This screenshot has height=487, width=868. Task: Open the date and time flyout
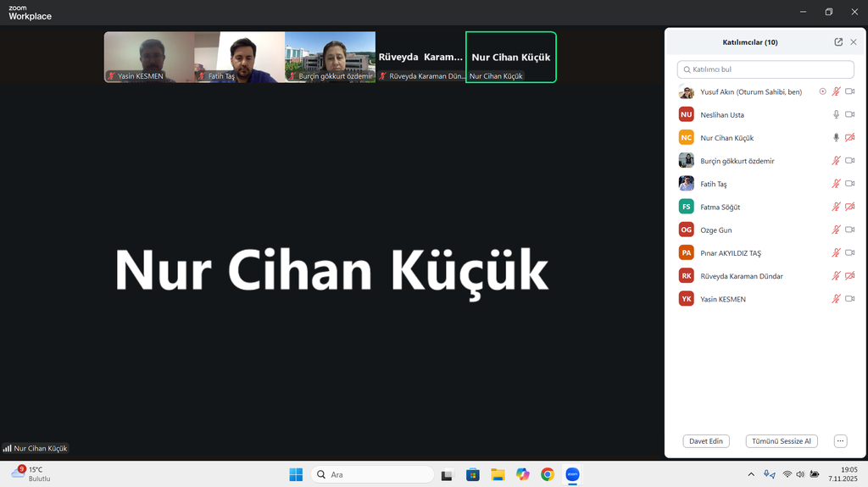848,473
